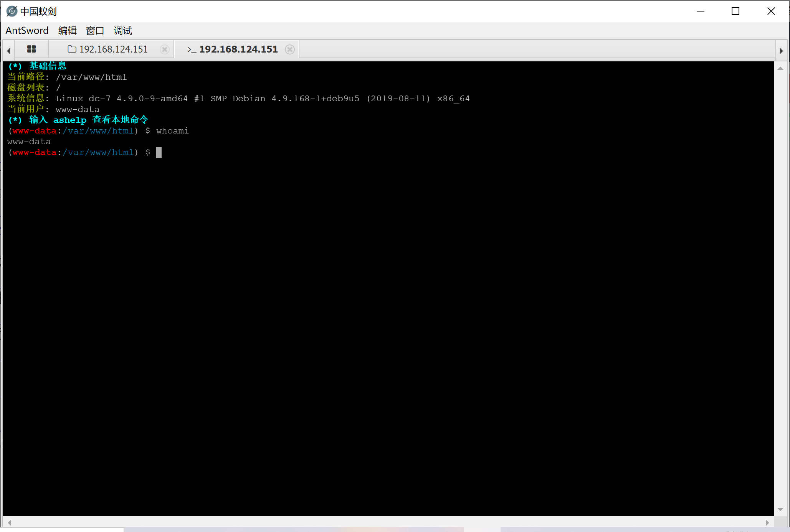790x532 pixels.
Task: Click the folder icon on first tab
Action: (72, 49)
